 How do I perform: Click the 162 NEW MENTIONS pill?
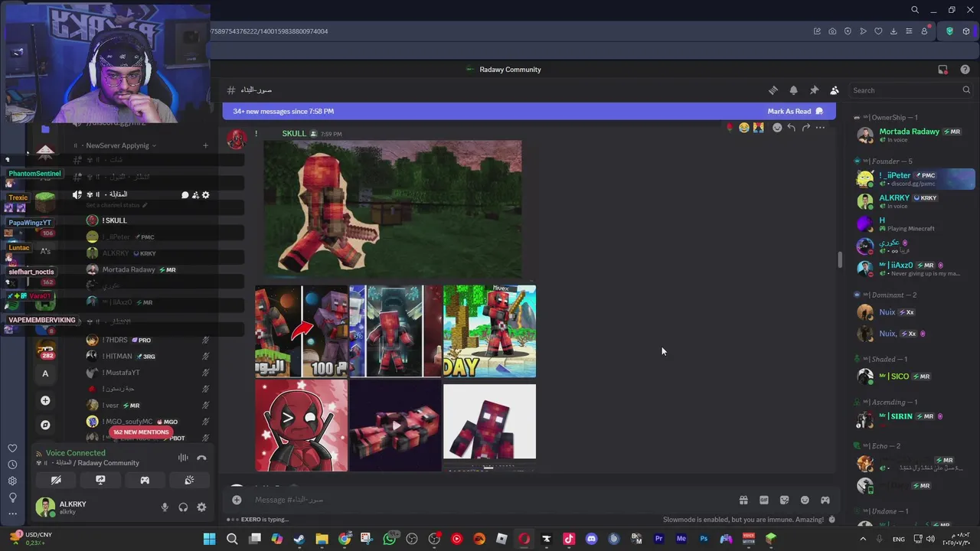pos(141,432)
